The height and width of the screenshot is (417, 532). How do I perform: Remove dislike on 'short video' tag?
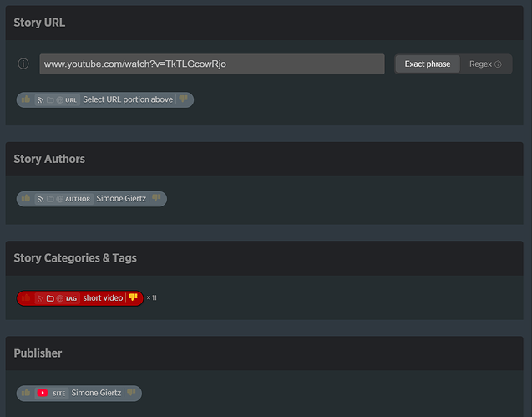[x=134, y=298]
